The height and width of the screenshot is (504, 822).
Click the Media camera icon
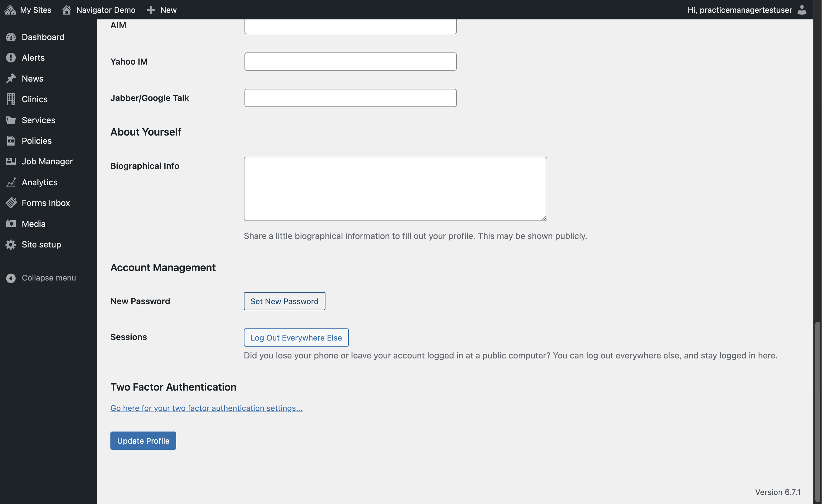(11, 223)
